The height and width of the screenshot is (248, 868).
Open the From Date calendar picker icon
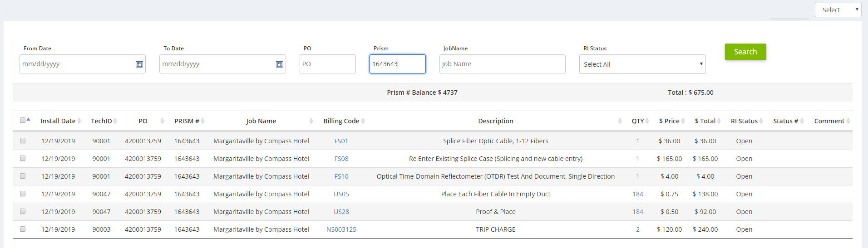tap(139, 64)
